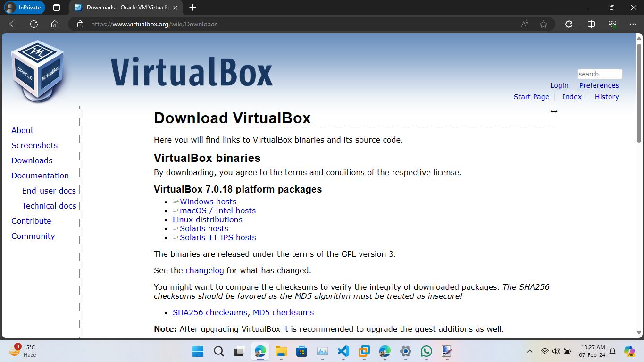This screenshot has width=644, height=362.
Task: Open VirtualBox app in taskbar
Action: pos(364,351)
